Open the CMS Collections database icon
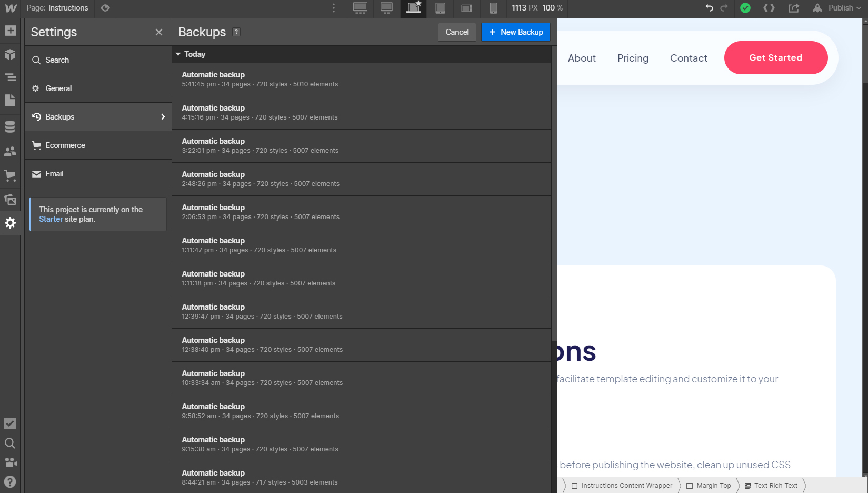 (10, 127)
